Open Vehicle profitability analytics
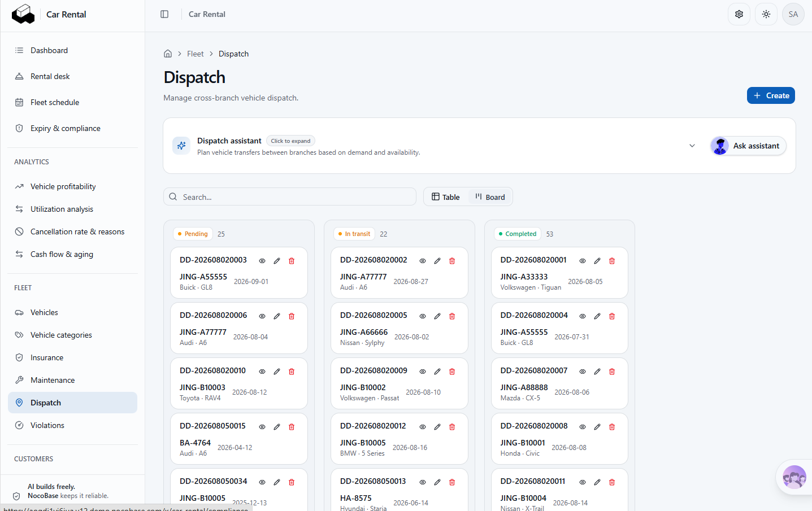 (x=73, y=186)
